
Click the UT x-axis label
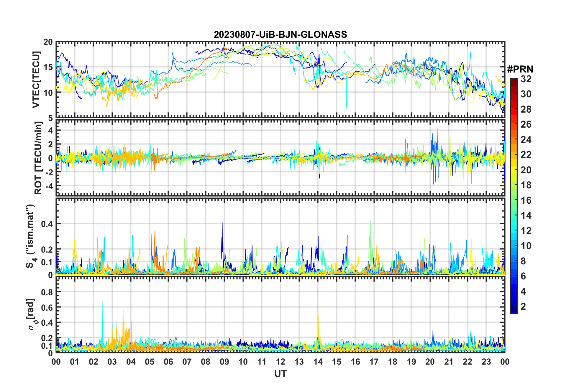[x=280, y=374]
